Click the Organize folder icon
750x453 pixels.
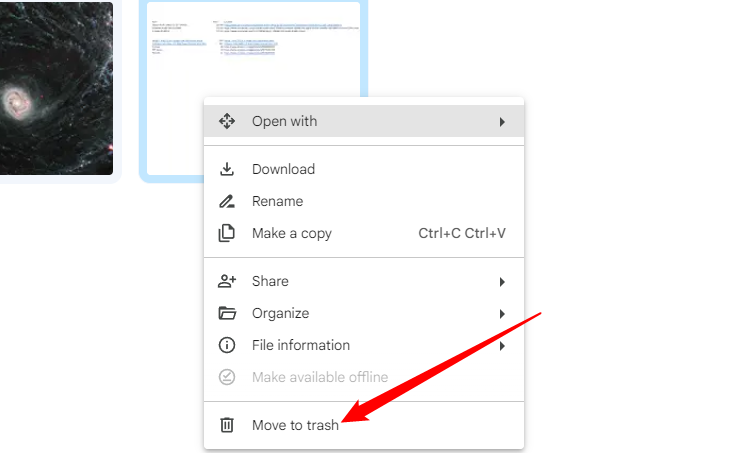click(x=227, y=313)
